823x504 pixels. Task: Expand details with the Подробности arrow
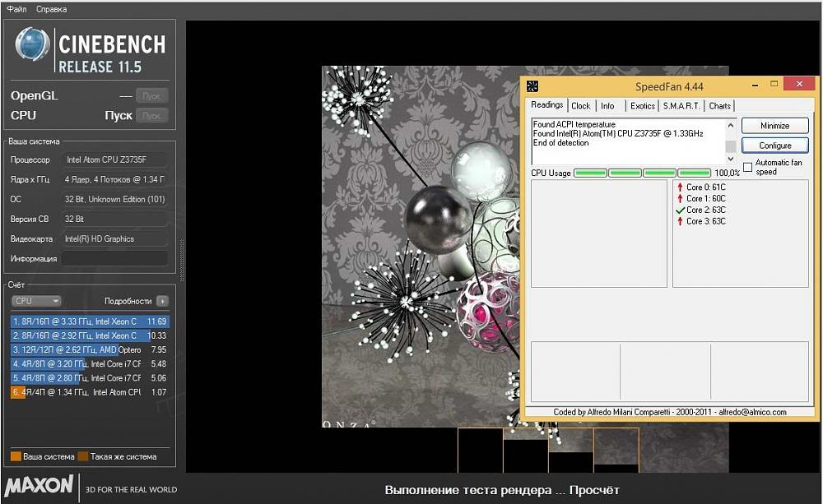click(x=162, y=301)
